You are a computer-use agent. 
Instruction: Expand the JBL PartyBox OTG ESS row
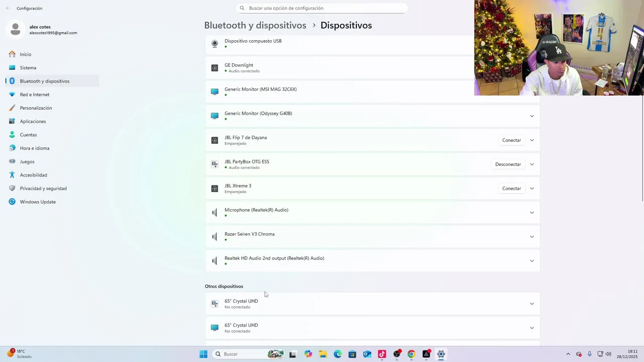(532, 164)
